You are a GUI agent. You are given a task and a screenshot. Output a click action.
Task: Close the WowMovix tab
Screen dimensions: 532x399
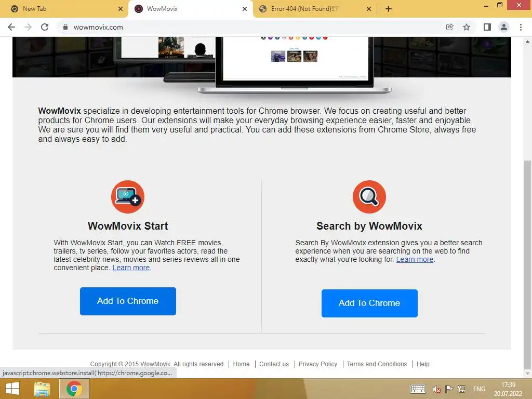tap(245, 9)
